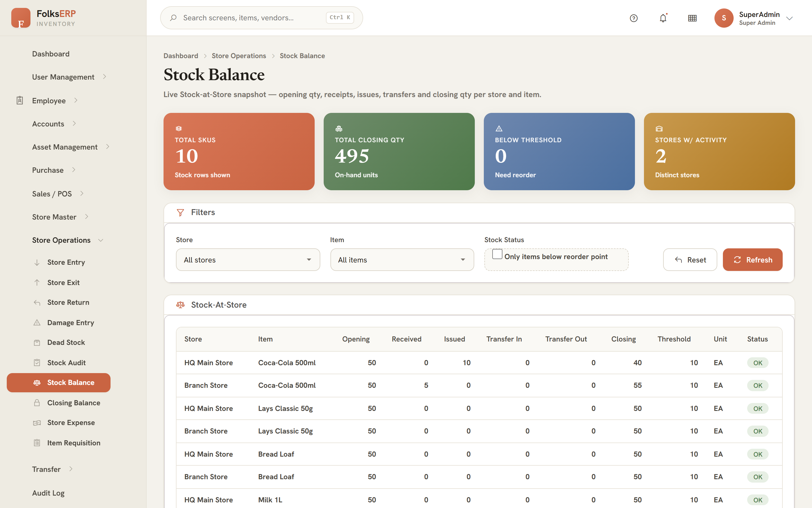Click the Store Entry down-arrow icon
This screenshot has height=508, width=812.
37,262
